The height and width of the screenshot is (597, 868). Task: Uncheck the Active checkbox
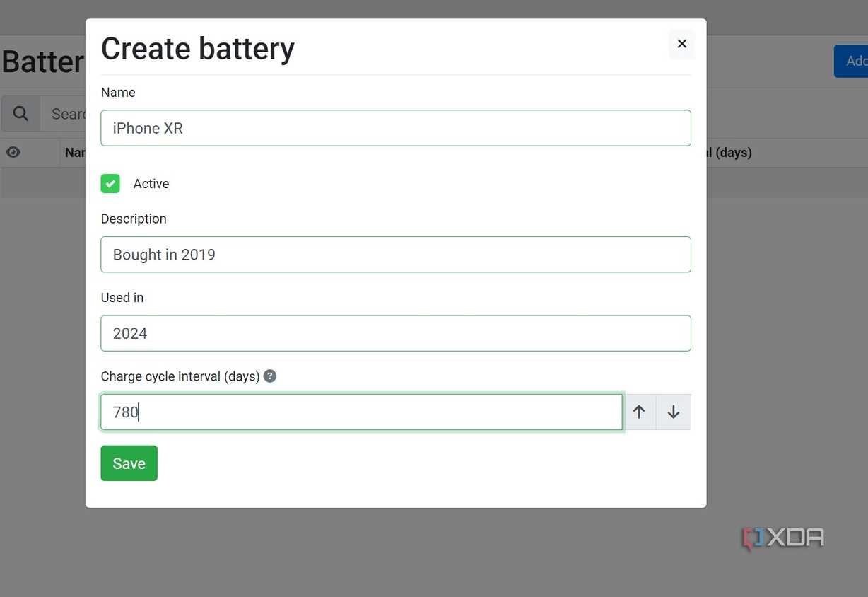110,184
